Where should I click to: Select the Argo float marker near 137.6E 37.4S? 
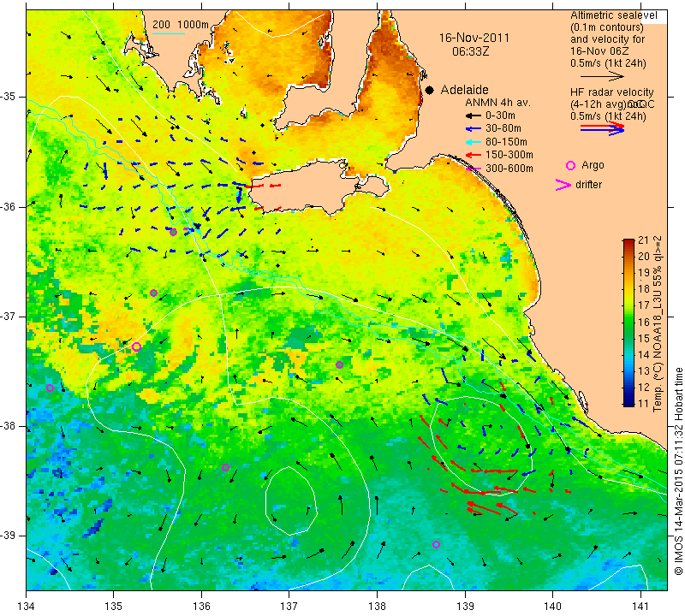click(x=339, y=364)
